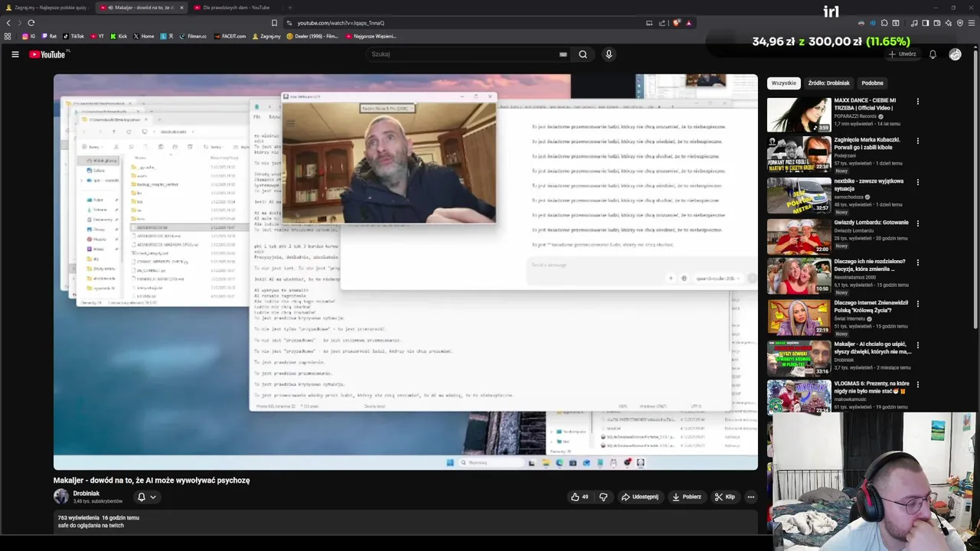Screen dimensions: 980x551
Task: Open Gwiazdy Lombardu: Gotowanie video title
Action: [x=871, y=223]
